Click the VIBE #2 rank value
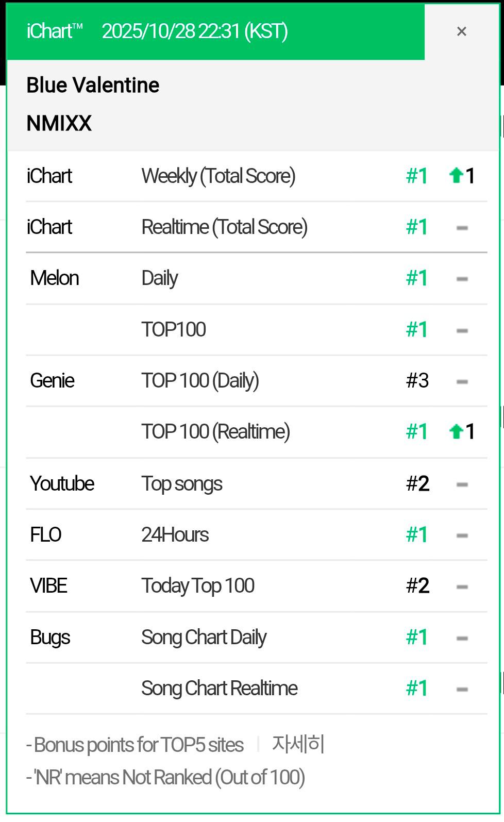The height and width of the screenshot is (822, 504). [x=418, y=586]
